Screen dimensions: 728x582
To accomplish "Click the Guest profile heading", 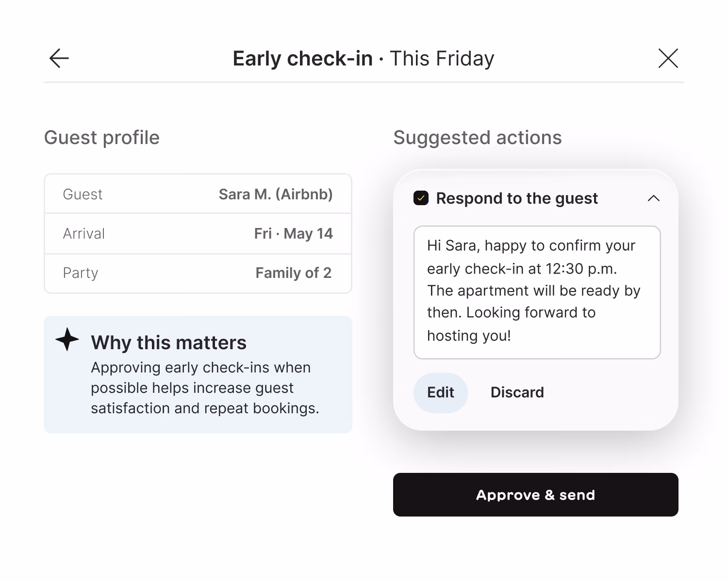I will 102,137.
